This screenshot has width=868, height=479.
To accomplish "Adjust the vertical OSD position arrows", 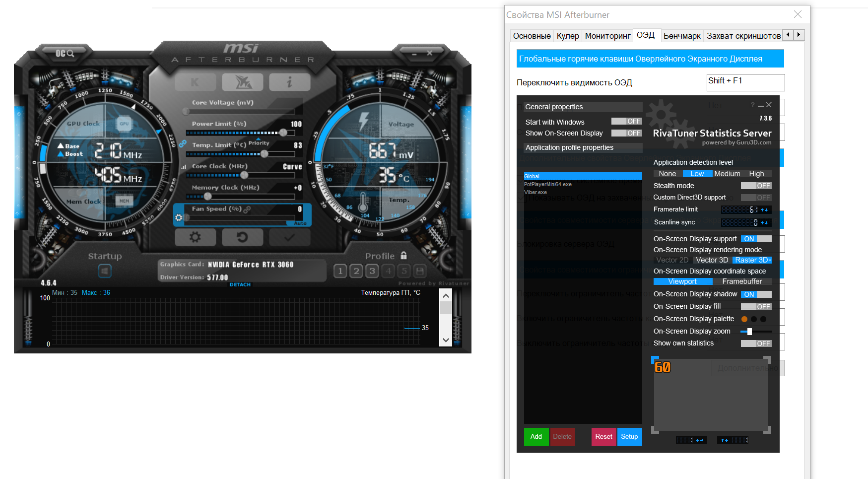I will pyautogui.click(x=725, y=440).
